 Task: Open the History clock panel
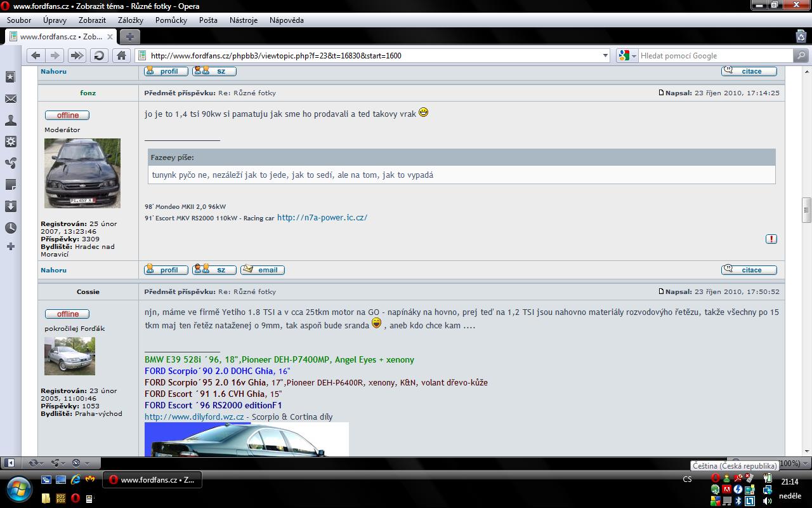pos(10,228)
